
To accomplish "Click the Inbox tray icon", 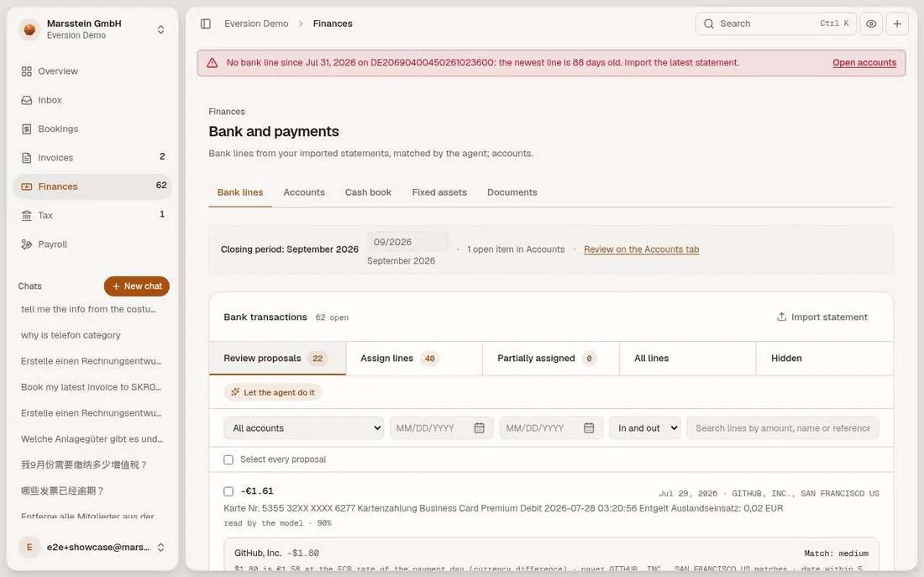I will coord(27,100).
